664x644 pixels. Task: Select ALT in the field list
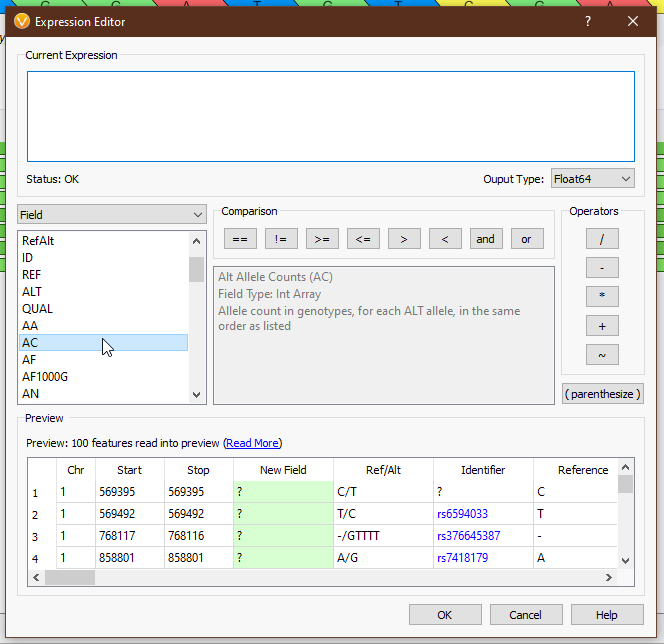pos(103,291)
